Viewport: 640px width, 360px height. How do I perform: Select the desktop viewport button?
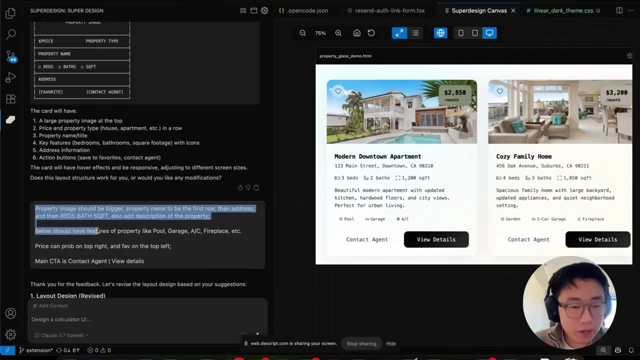(x=489, y=33)
